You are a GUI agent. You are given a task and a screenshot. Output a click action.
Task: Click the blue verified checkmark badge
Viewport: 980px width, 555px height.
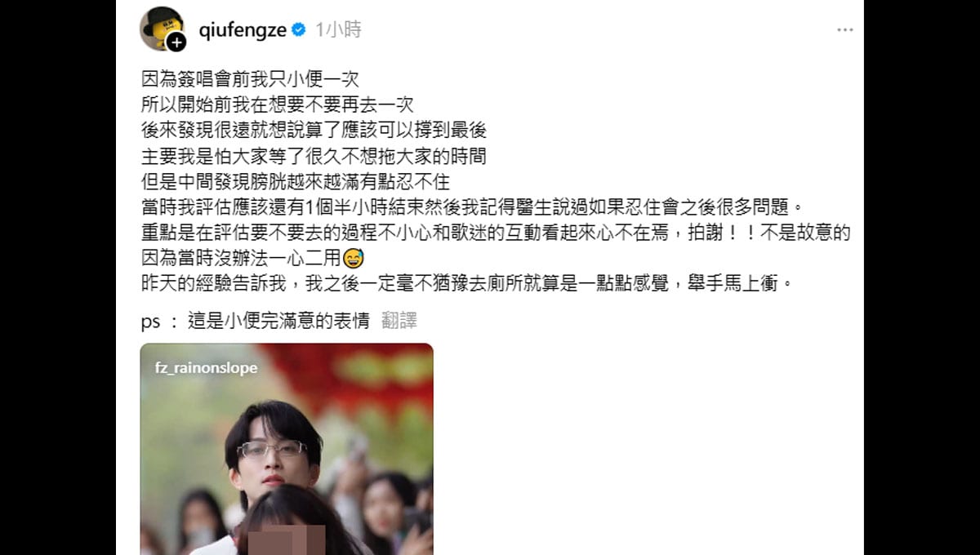click(299, 30)
